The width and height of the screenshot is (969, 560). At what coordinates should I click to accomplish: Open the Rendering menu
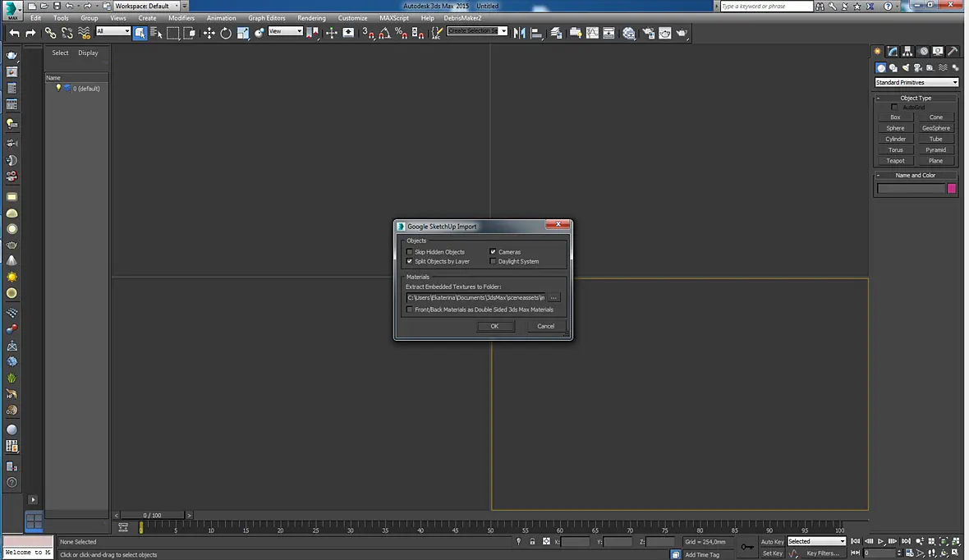[x=311, y=18]
